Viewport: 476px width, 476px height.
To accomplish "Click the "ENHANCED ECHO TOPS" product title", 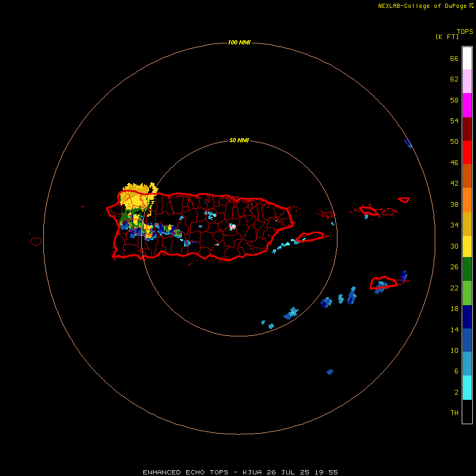I will tap(186, 472).
